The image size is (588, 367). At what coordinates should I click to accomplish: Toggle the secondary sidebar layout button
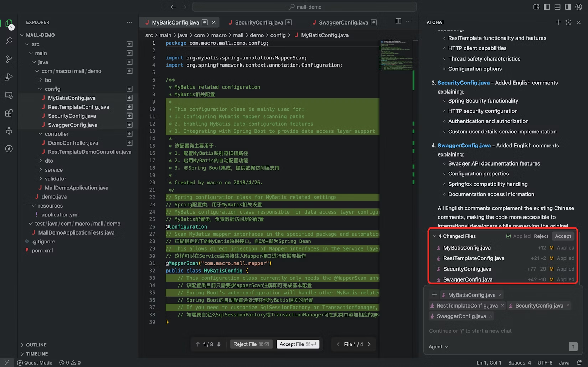point(568,7)
